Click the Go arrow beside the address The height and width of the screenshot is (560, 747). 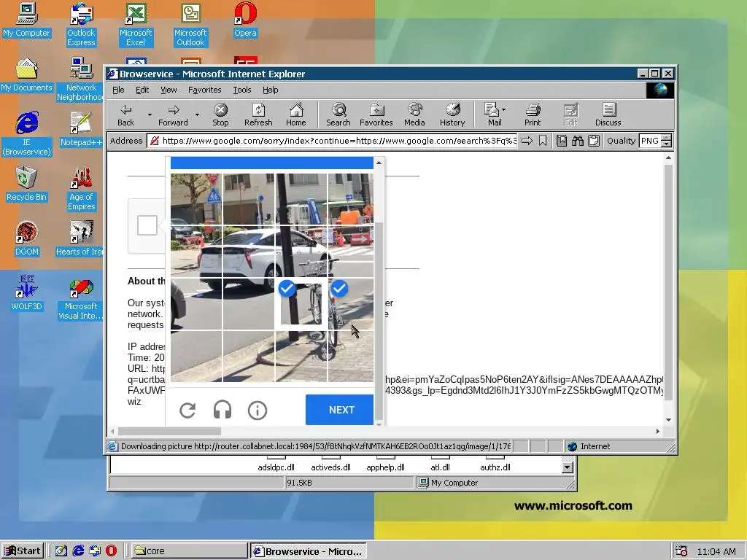pos(527,141)
